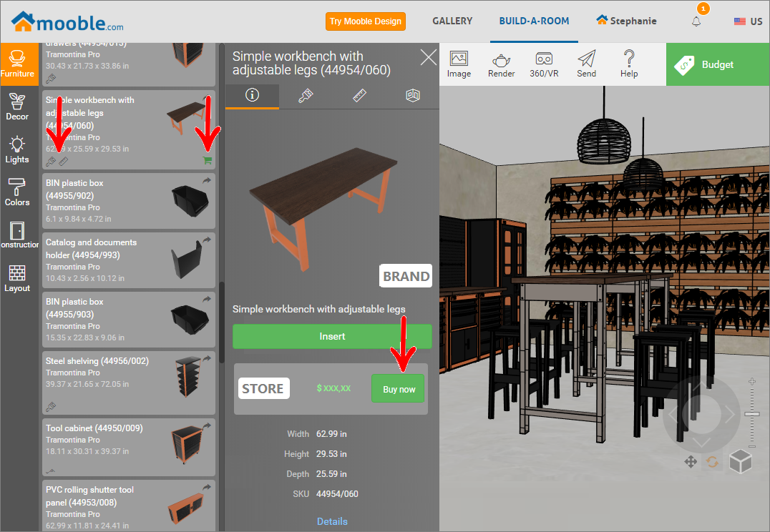Screen dimensions: 770x532
Task: Open the notifications bell
Action: coord(696,21)
